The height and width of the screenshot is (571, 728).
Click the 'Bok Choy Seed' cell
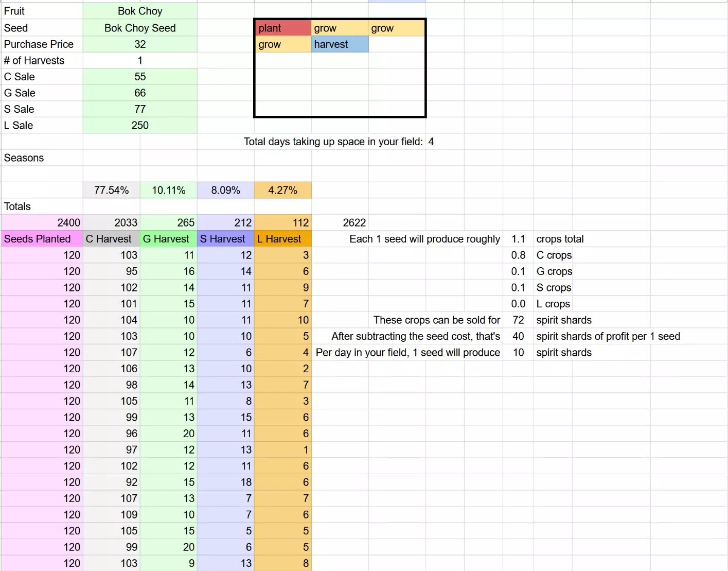coord(140,28)
